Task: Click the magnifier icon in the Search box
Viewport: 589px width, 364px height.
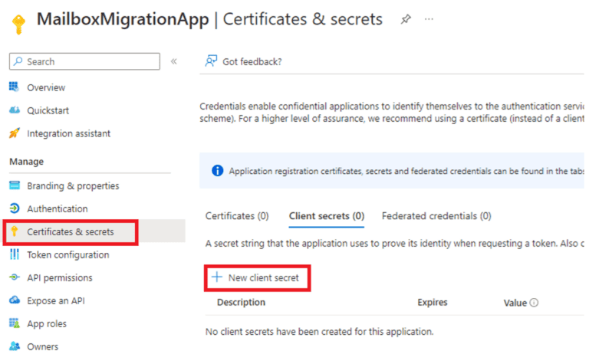Action: (x=18, y=61)
